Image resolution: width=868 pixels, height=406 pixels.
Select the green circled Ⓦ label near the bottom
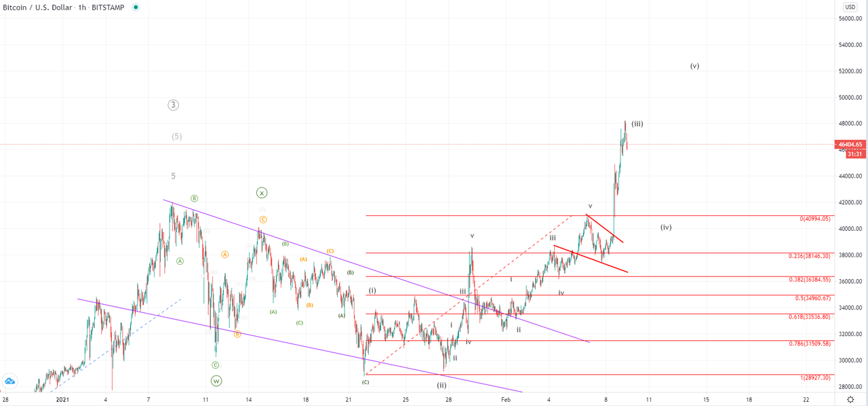pyautogui.click(x=216, y=382)
